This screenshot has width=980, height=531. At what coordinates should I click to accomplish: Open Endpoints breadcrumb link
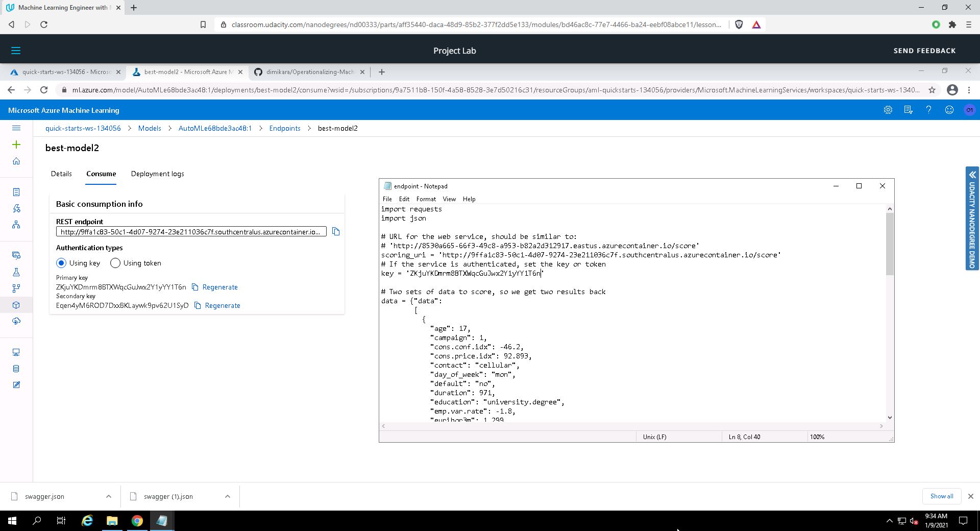[285, 128]
